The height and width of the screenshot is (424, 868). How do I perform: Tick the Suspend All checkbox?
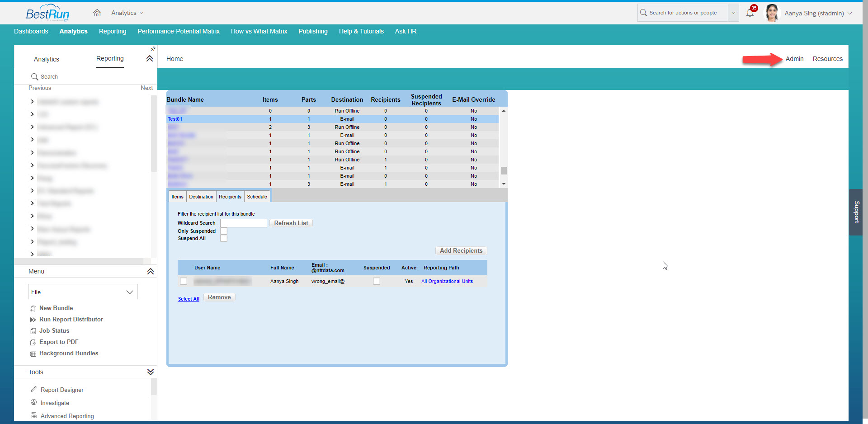(x=224, y=238)
